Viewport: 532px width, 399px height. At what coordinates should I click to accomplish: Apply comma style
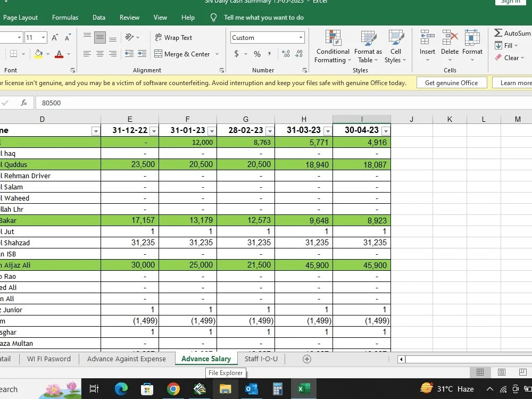point(269,54)
